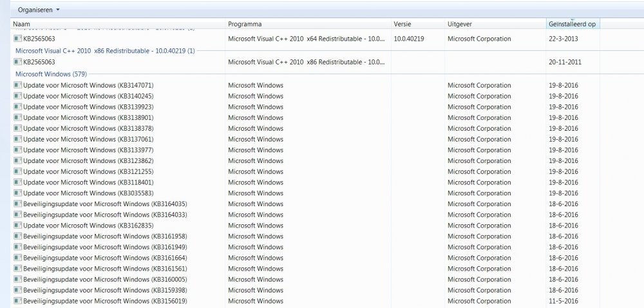The image size is (644, 308).
Task: Click update icon for KB3121255
Action: coord(17,171)
